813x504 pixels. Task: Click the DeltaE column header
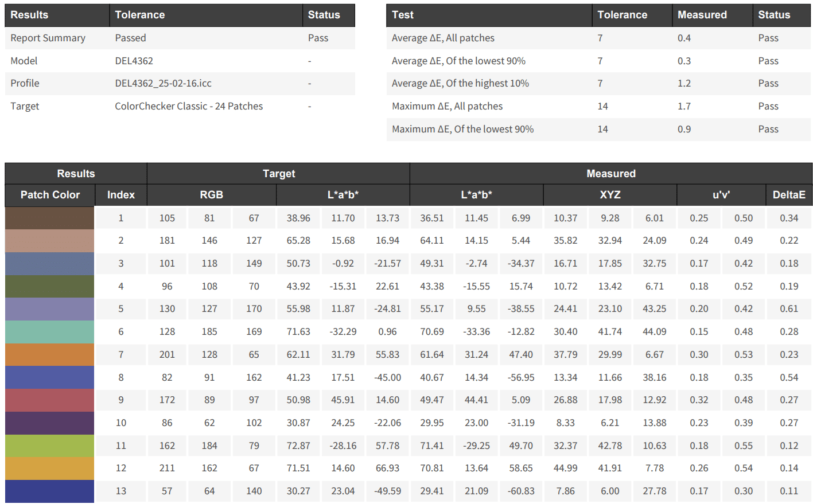click(789, 195)
